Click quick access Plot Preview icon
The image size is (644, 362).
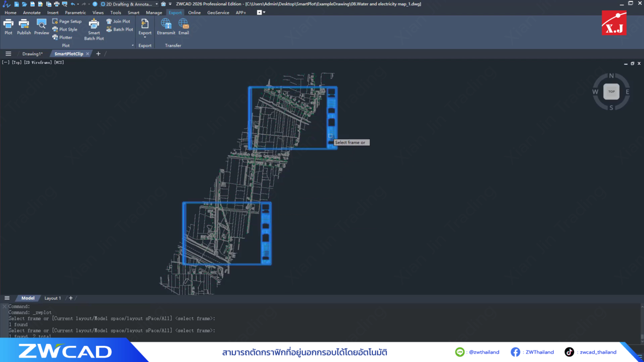(x=64, y=4)
